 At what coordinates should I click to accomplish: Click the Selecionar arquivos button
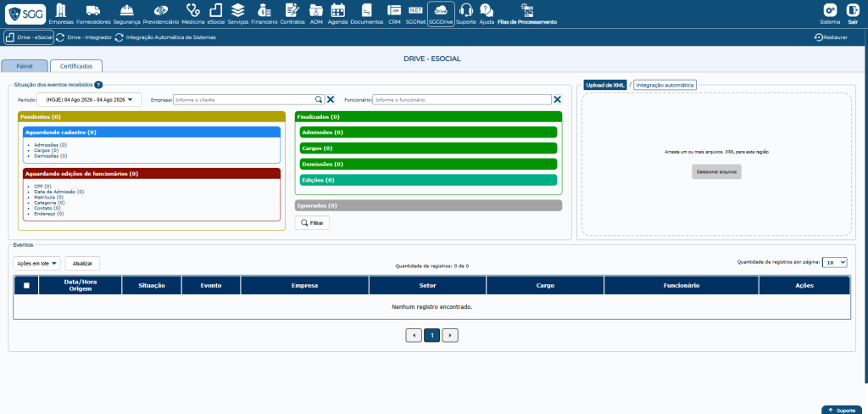pos(716,172)
